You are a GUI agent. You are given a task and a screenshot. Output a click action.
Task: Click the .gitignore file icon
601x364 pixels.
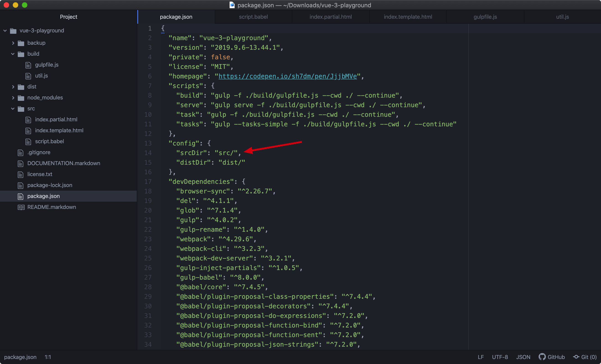[21, 153]
